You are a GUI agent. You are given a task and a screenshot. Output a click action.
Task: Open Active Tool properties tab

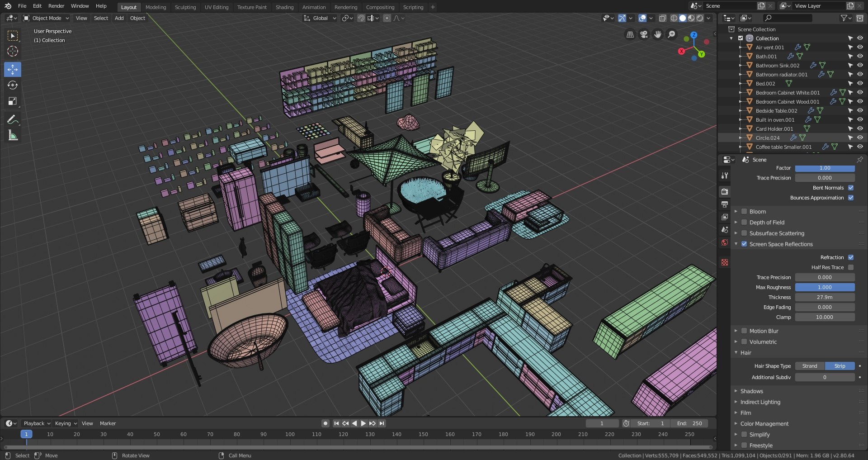pos(725,175)
